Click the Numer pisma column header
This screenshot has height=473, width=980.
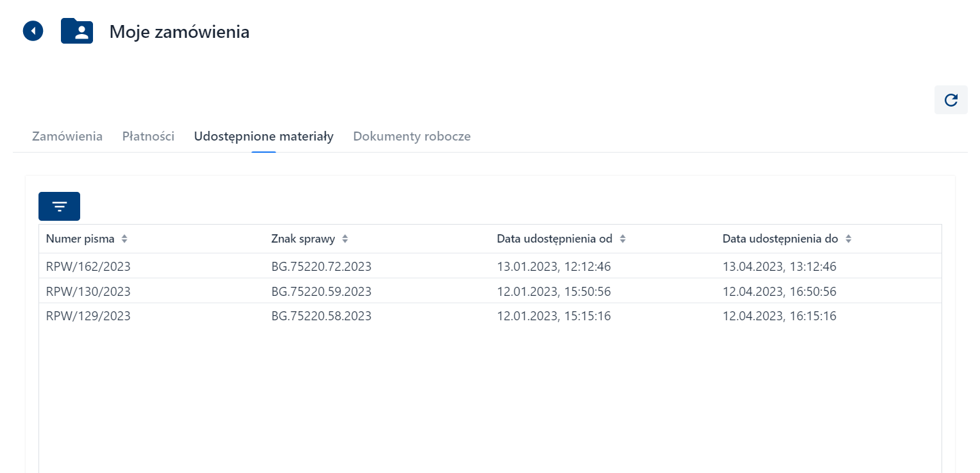coord(80,239)
